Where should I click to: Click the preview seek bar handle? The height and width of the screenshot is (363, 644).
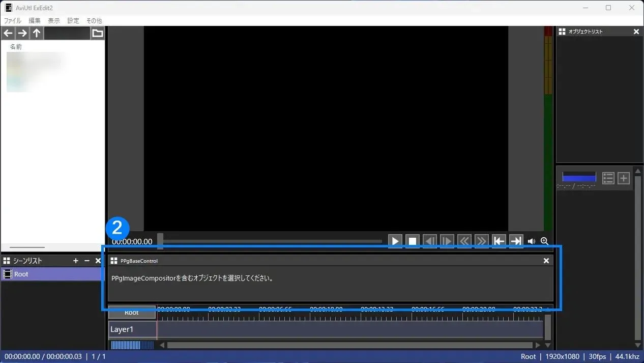tap(160, 241)
